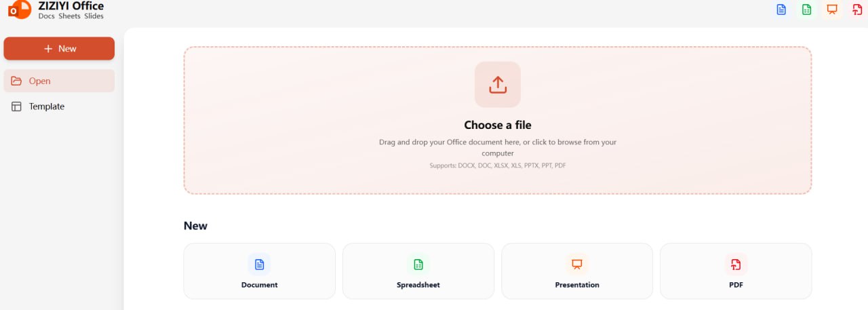Create a new Spreadsheet card

click(x=418, y=271)
